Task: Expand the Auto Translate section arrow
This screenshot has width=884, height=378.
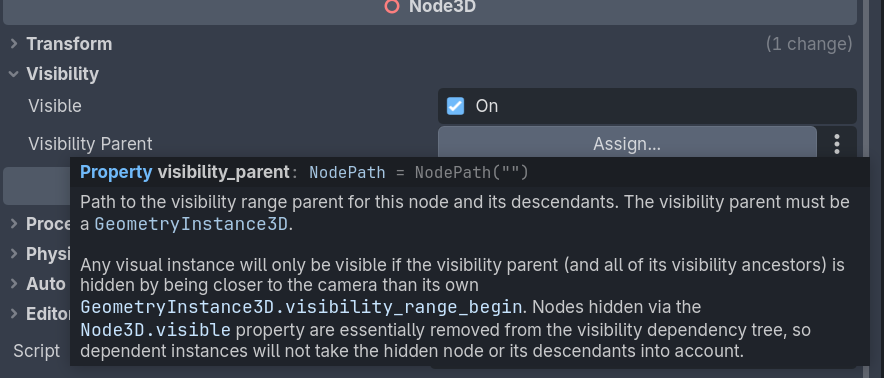Action: [14, 284]
